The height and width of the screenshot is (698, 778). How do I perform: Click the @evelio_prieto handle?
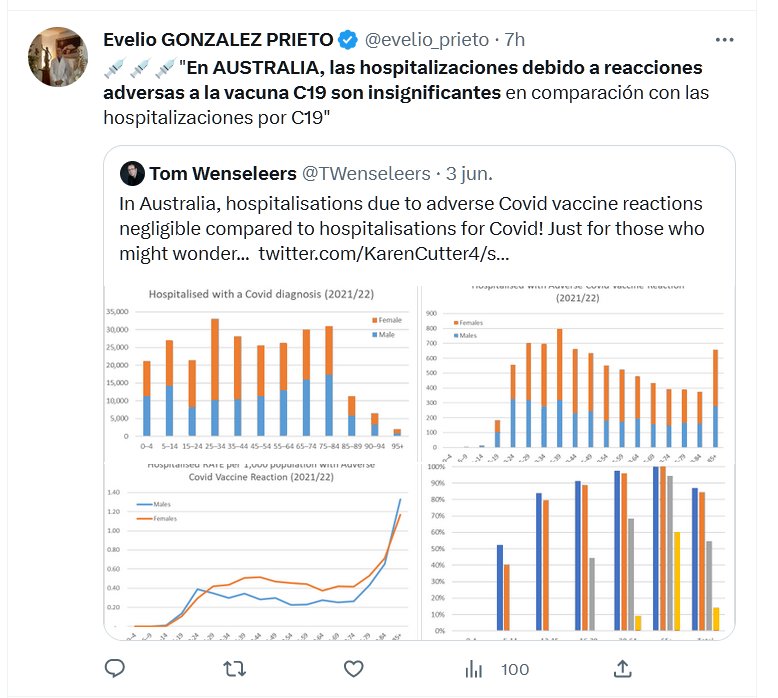pyautogui.click(x=426, y=40)
